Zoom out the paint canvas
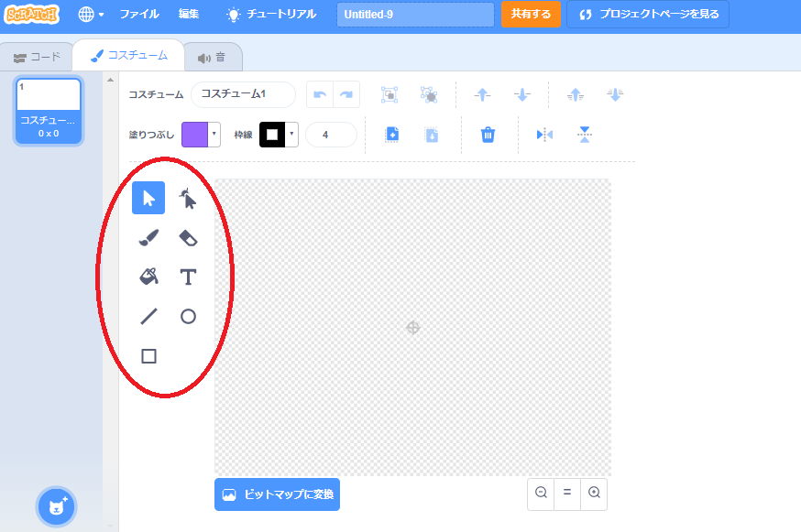This screenshot has height=532, width=801. point(541,494)
